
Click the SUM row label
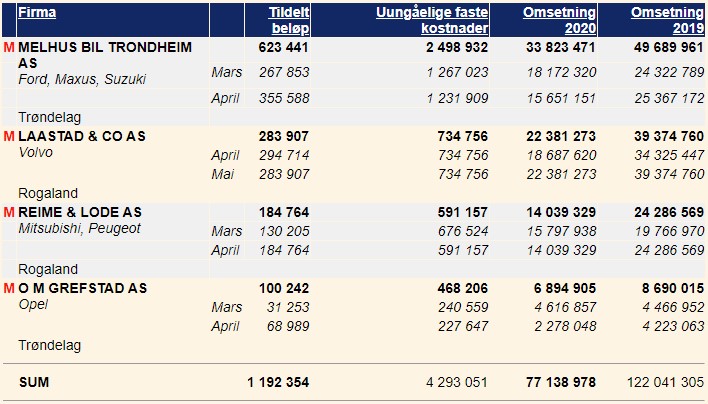point(34,382)
